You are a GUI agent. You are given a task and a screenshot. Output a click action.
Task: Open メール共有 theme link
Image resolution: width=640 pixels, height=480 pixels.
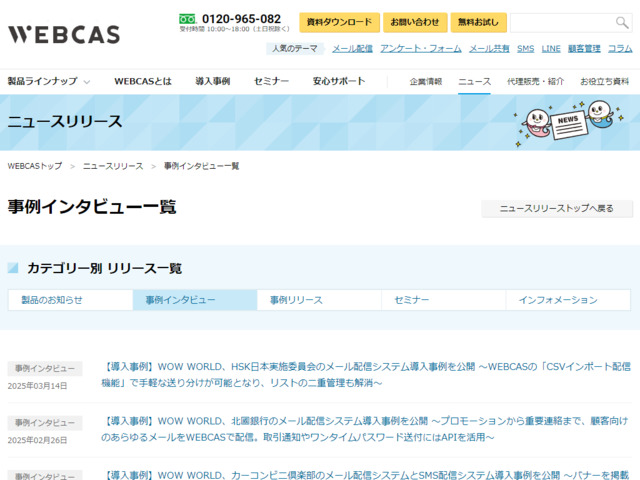(x=489, y=49)
